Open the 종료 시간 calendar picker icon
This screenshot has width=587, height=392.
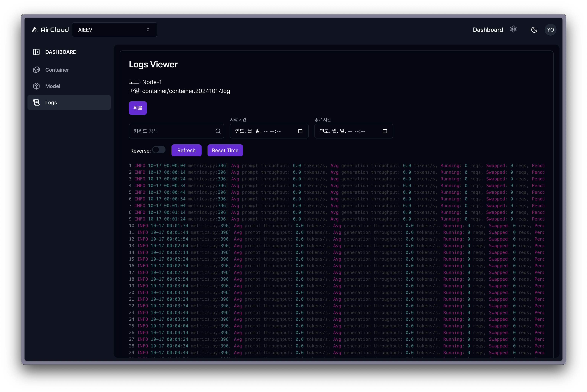coord(385,131)
